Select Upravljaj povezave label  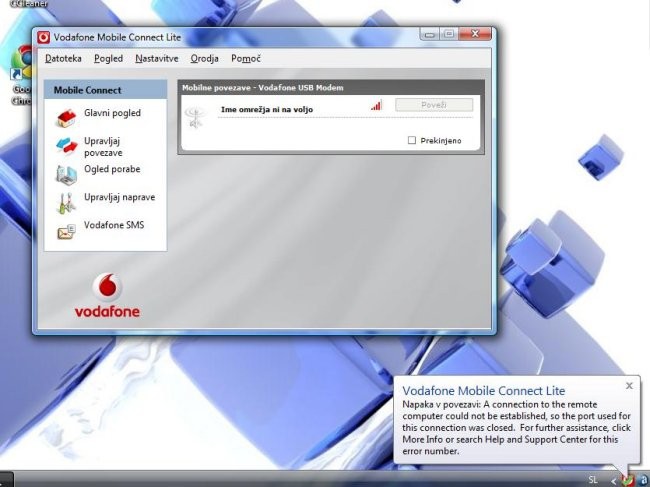(103, 147)
